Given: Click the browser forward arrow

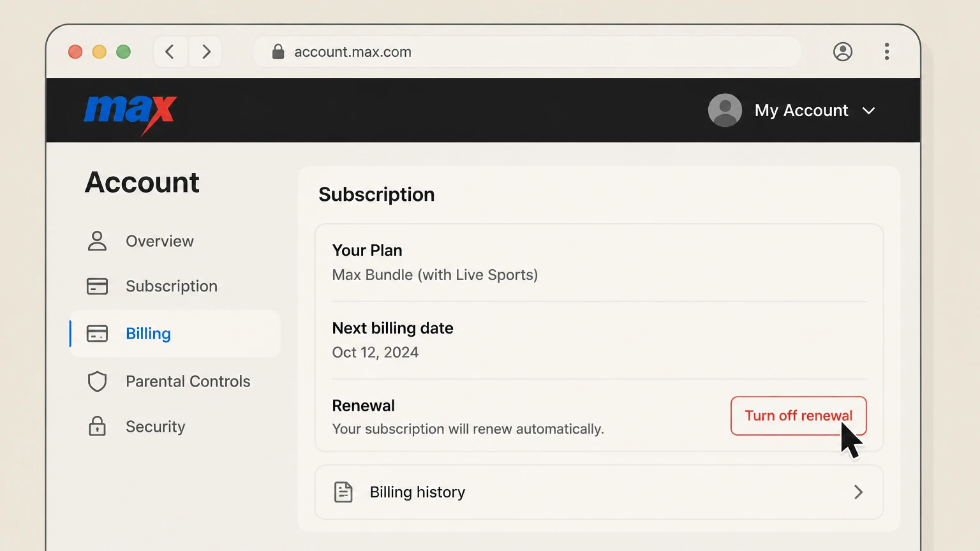Looking at the screenshot, I should (206, 52).
